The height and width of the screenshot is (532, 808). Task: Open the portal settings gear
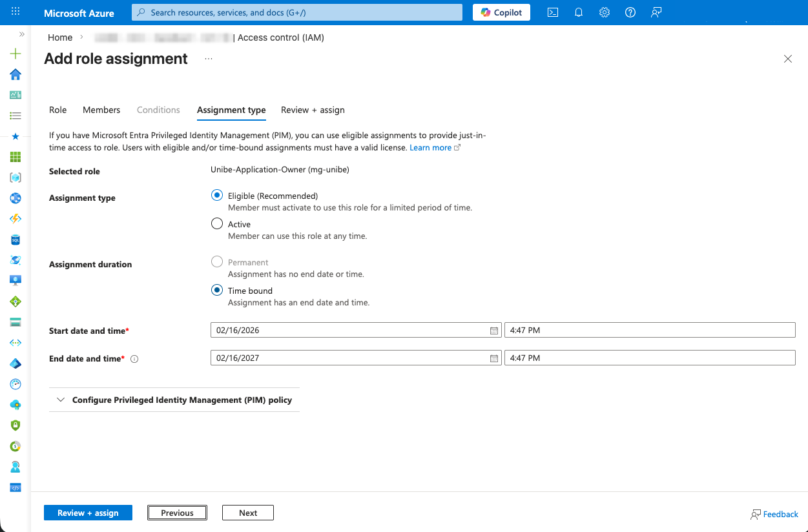(605, 12)
